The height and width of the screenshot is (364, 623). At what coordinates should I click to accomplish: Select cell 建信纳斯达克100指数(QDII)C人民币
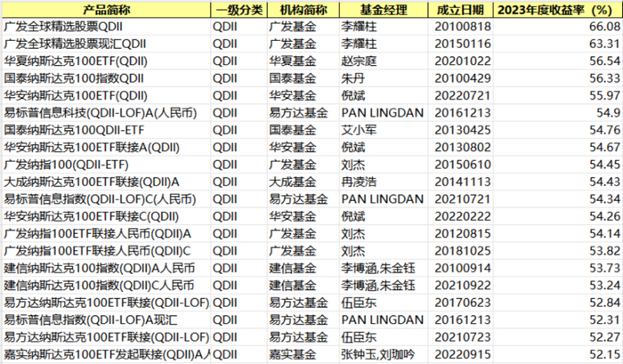pos(106,286)
